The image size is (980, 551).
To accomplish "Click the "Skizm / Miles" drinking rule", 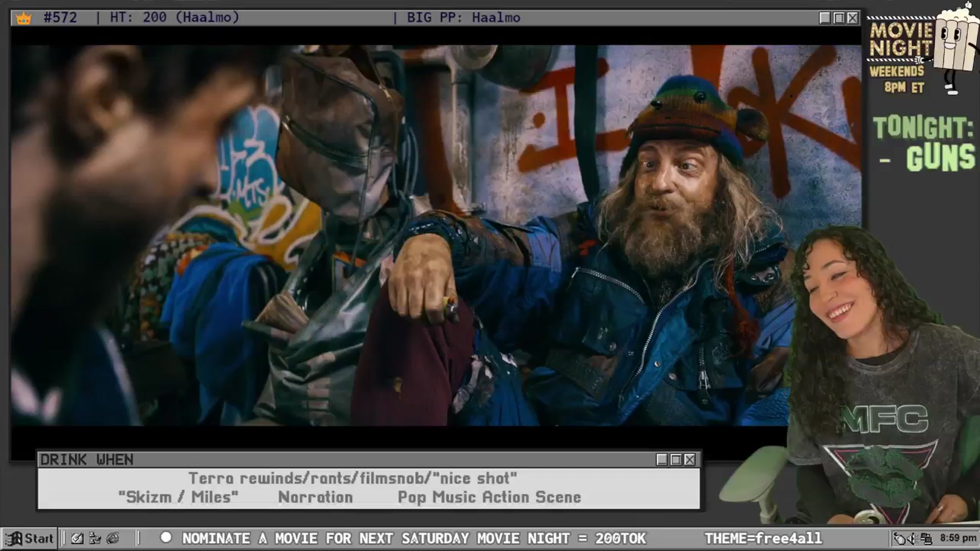I will click(x=178, y=497).
